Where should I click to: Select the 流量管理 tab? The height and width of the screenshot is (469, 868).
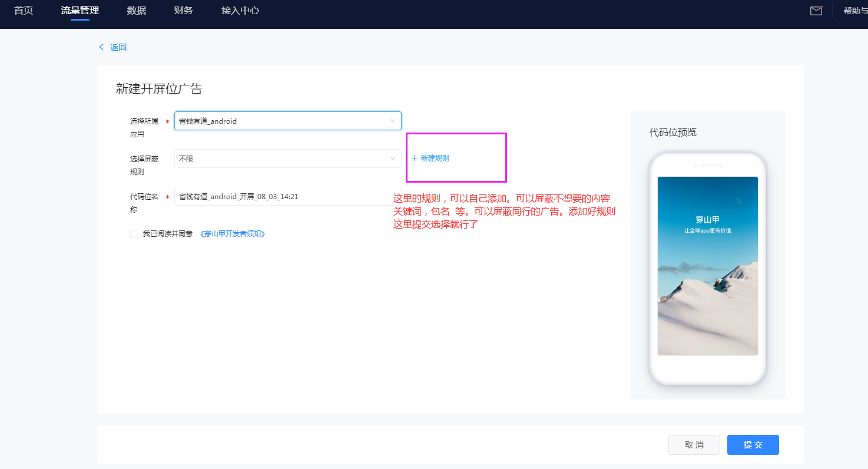click(x=80, y=11)
